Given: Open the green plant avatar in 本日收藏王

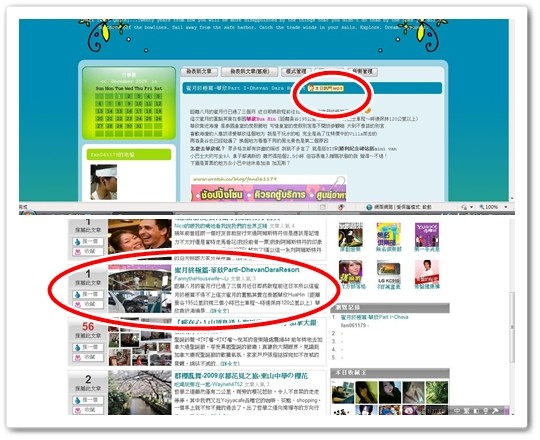Looking at the screenshot, I should pos(437,392).
